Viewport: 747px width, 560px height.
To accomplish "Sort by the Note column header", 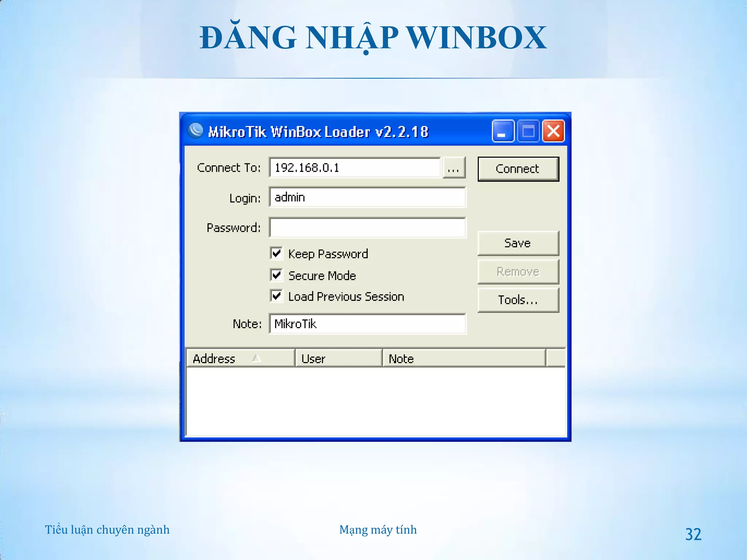I will click(464, 358).
